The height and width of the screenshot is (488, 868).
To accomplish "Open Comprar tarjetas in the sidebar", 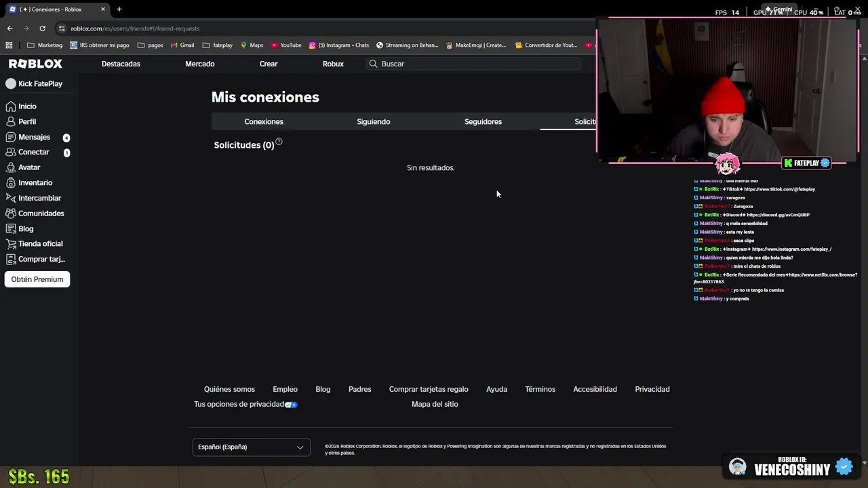I will pos(35,259).
